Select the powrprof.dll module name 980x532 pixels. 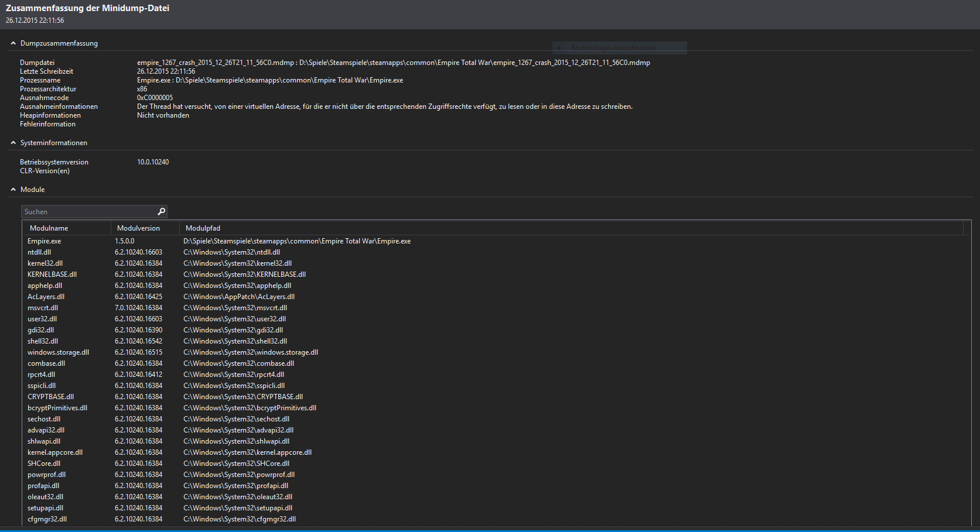[x=46, y=475]
